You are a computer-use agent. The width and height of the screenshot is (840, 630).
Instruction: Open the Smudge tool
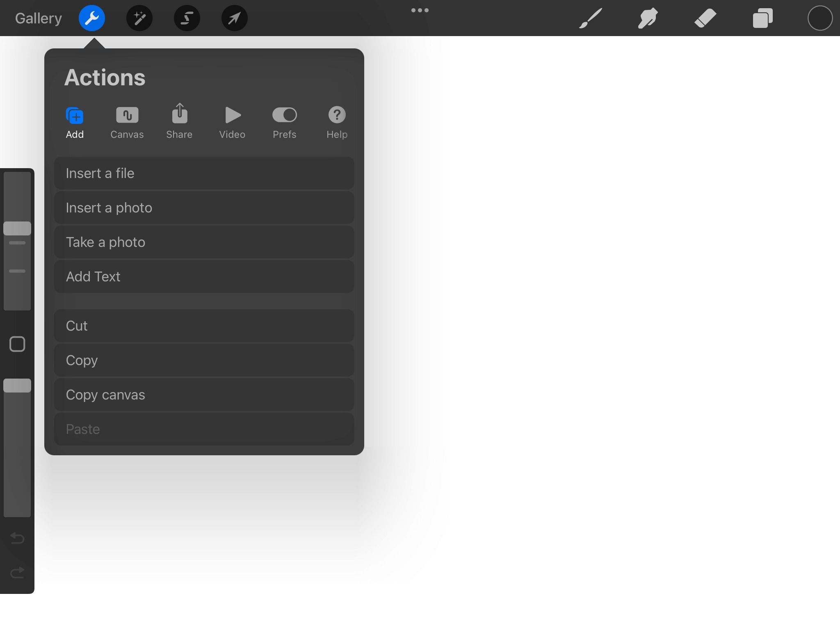click(644, 18)
